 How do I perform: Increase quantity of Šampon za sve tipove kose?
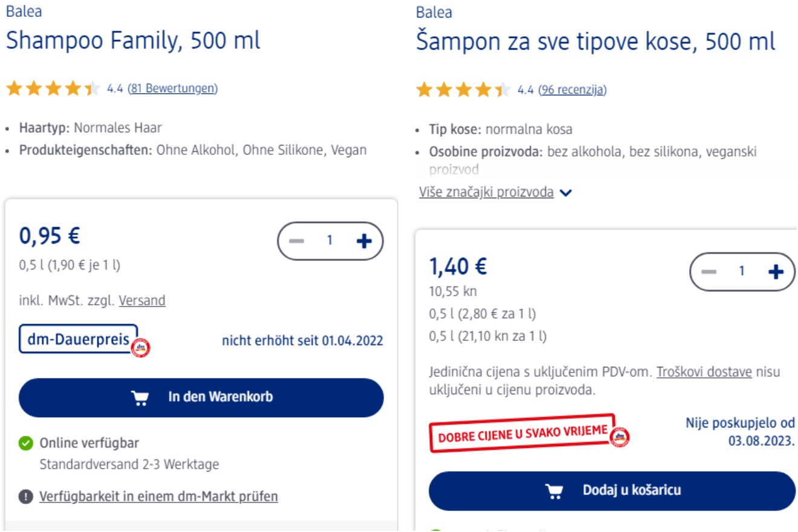(776, 272)
